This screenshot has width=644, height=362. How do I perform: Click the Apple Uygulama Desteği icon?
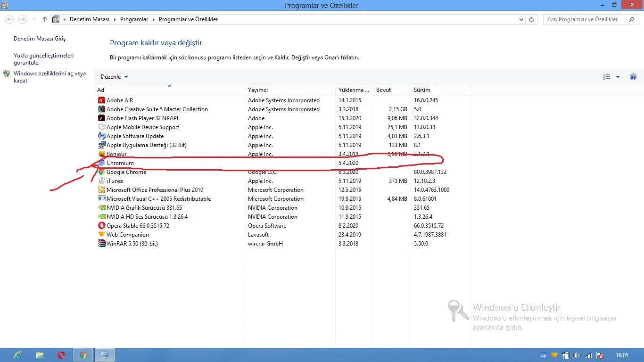pyautogui.click(x=101, y=145)
